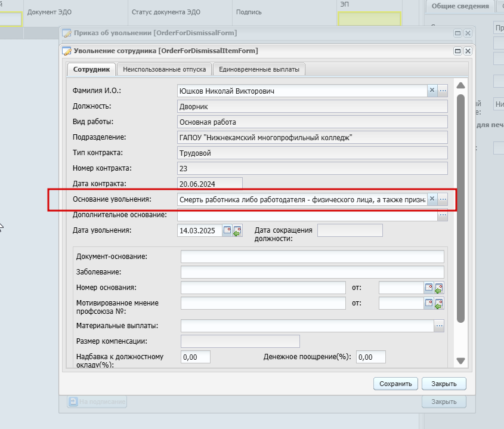Screen dimensions: 504x429
Task: Switch to Неиспользованные отпуска tab
Action: [164, 69]
